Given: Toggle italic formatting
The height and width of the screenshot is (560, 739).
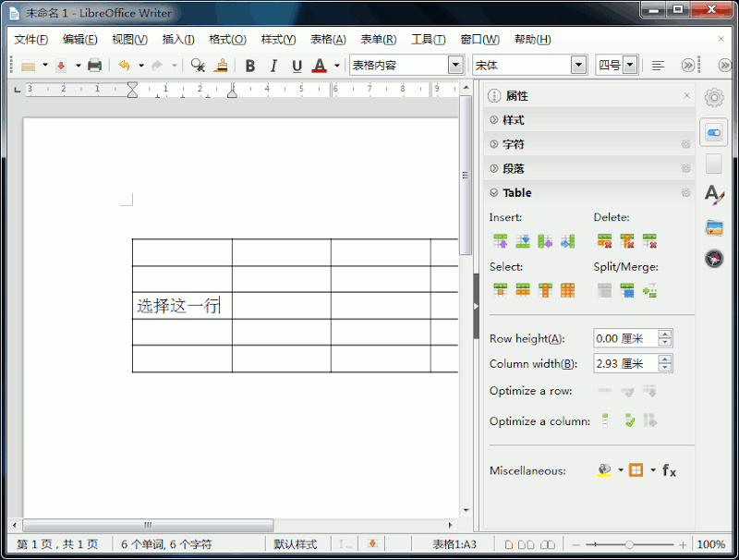Looking at the screenshot, I should tap(273, 66).
